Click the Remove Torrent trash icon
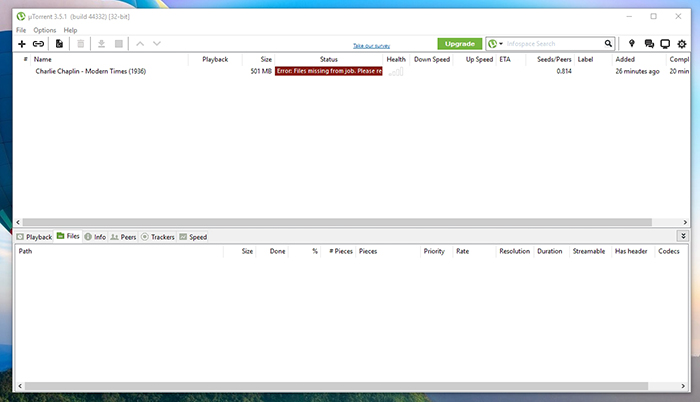The height and width of the screenshot is (402, 700). 80,44
